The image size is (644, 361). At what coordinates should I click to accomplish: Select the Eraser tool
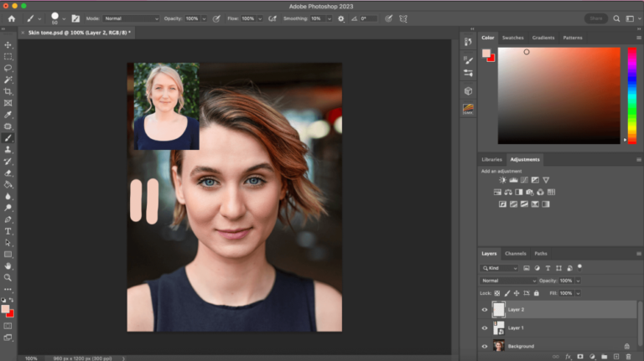click(8, 173)
